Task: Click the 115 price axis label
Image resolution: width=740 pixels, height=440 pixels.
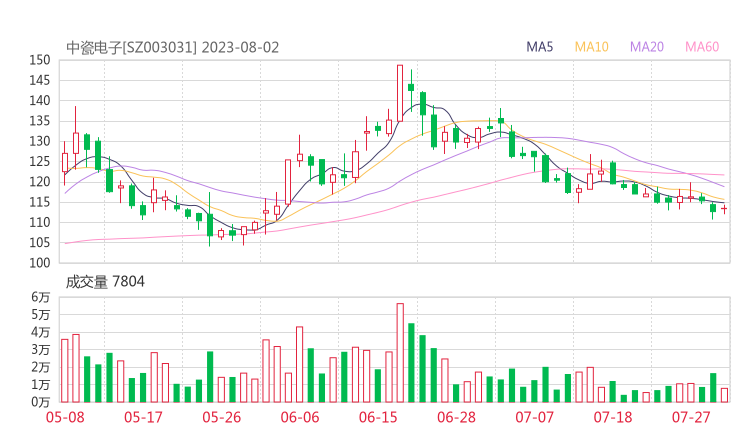Action: [x=40, y=202]
